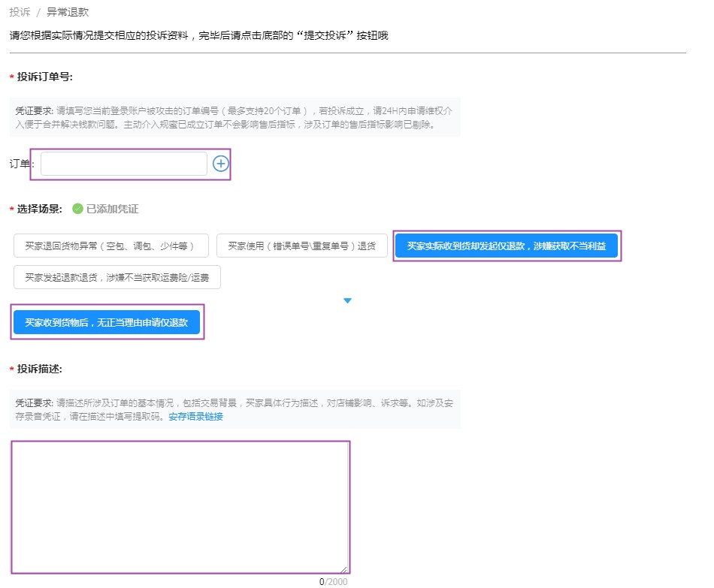Click the plus icon to add another order
The width and height of the screenshot is (714, 588).
pyautogui.click(x=221, y=164)
